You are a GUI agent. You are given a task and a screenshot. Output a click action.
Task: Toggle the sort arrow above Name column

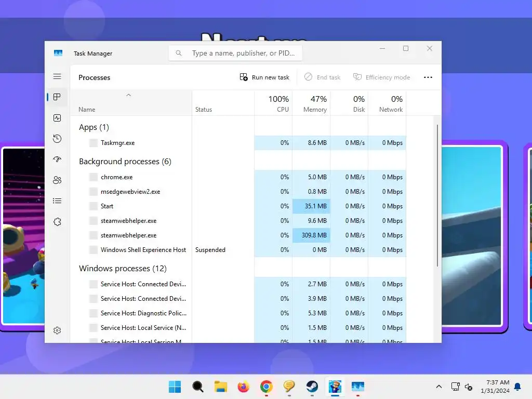coord(128,96)
